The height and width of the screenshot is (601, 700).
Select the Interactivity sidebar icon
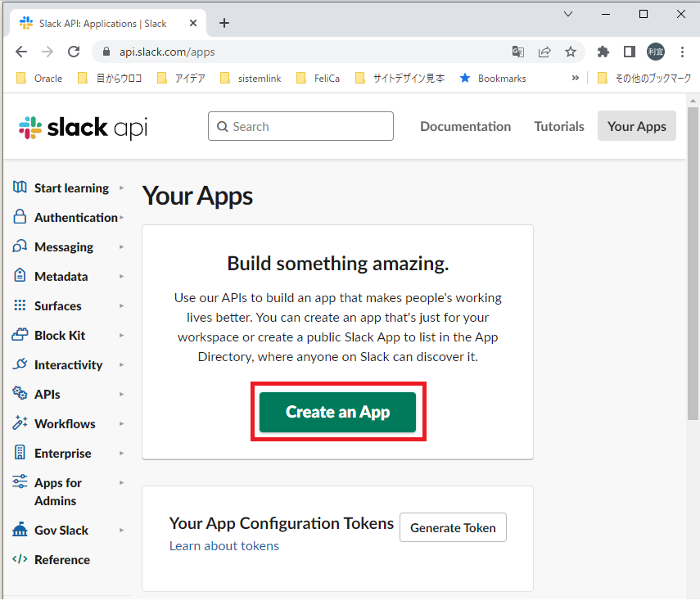[x=19, y=364]
